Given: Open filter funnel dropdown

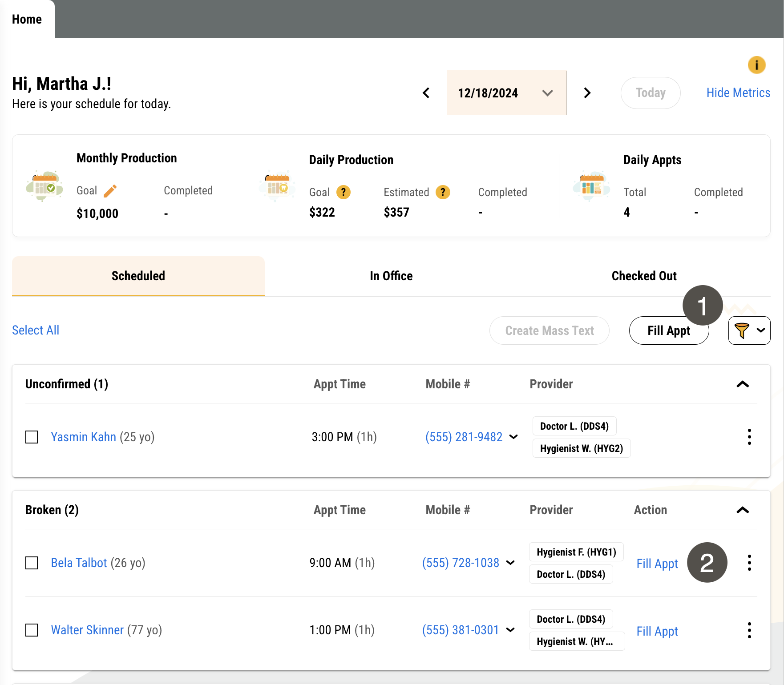Looking at the screenshot, I should [749, 330].
